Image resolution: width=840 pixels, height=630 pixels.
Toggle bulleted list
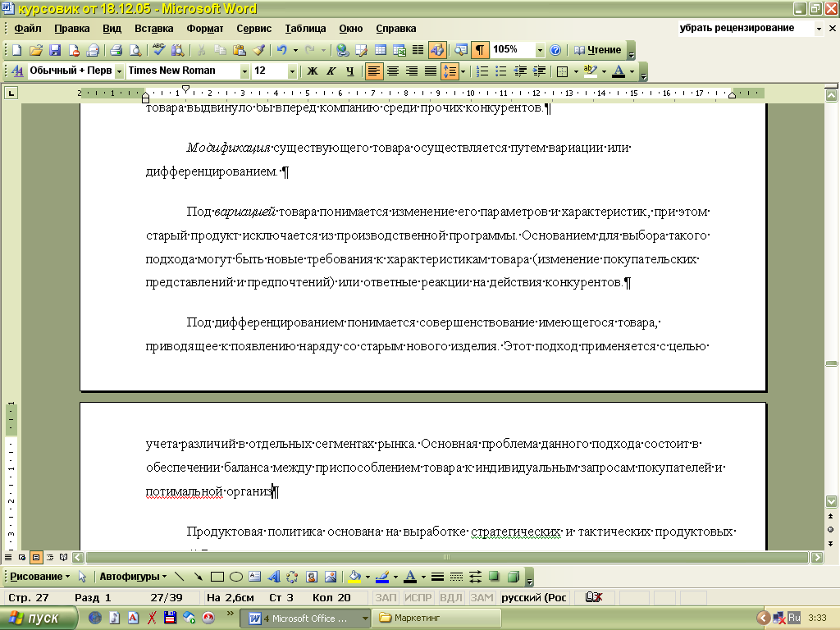(501, 71)
